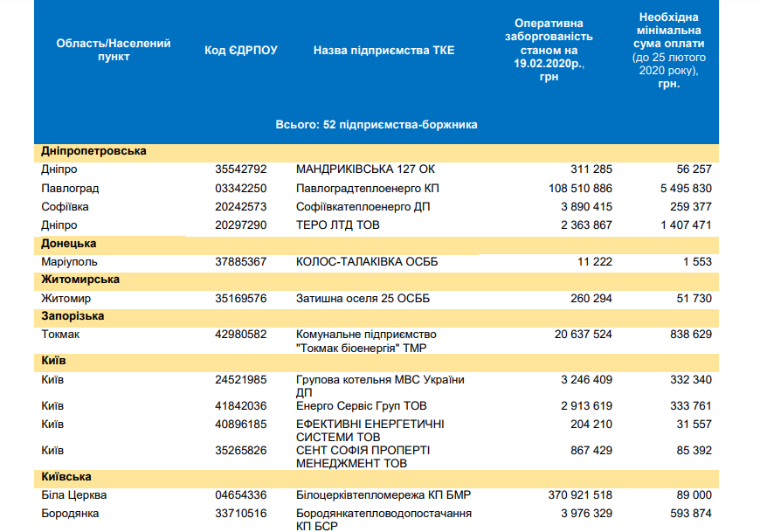Click 'Енерго Сервіс Груп ТОВ' company name
Screen dimensions: 760x532
pos(362,406)
